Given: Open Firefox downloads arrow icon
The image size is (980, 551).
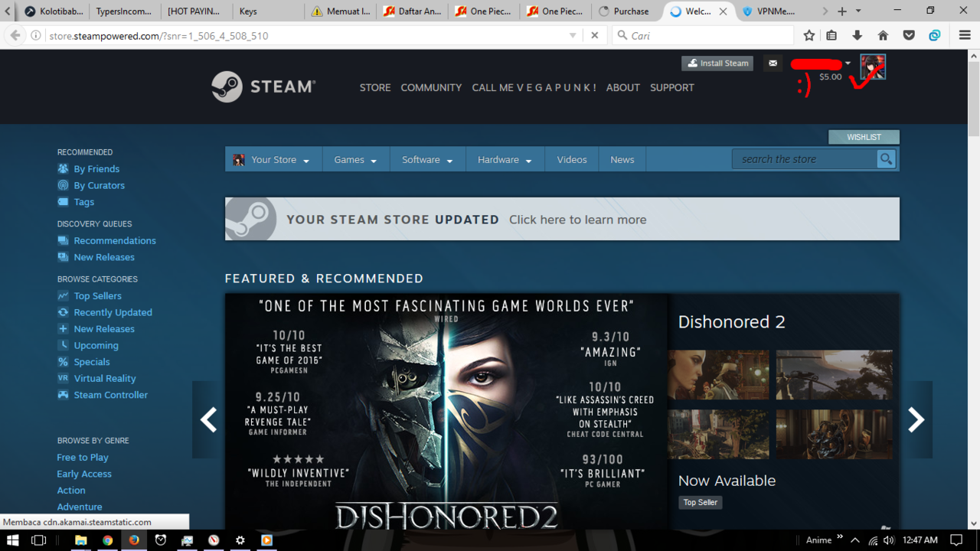Looking at the screenshot, I should tap(857, 35).
